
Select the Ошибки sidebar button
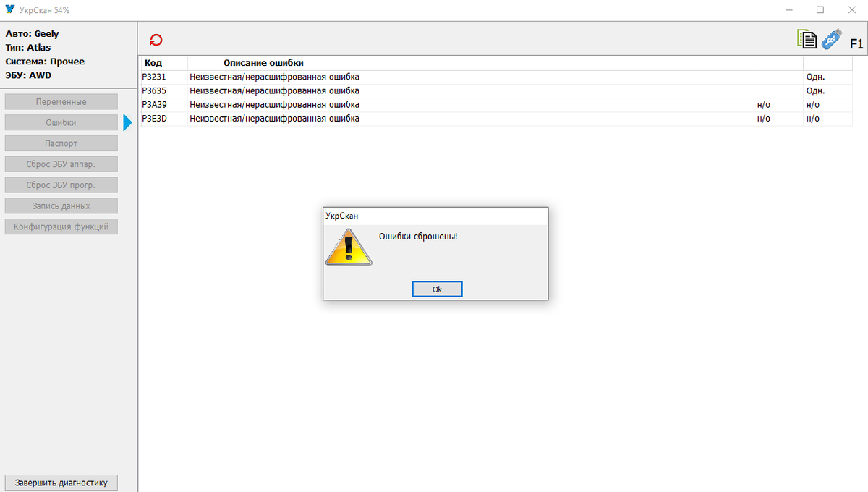(61, 123)
